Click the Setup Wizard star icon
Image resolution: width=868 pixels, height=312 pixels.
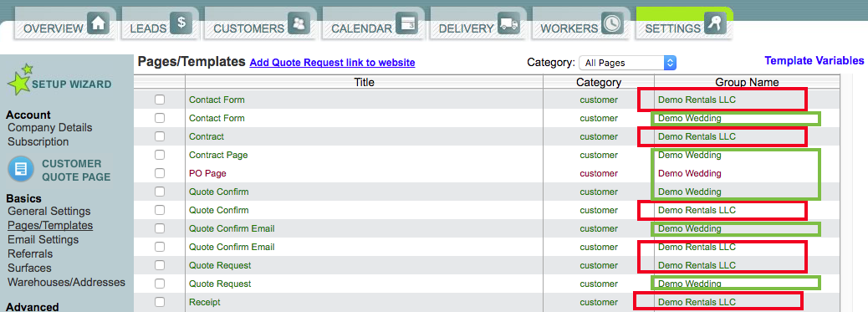[19, 79]
